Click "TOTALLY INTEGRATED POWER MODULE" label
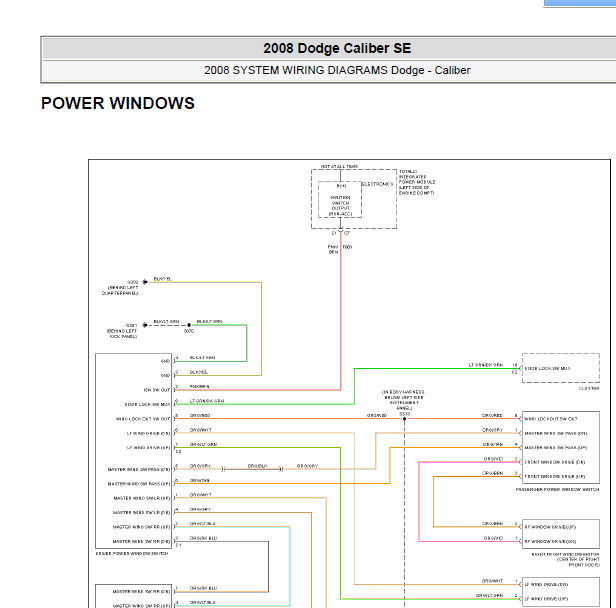The width and height of the screenshot is (616, 608). tap(417, 182)
